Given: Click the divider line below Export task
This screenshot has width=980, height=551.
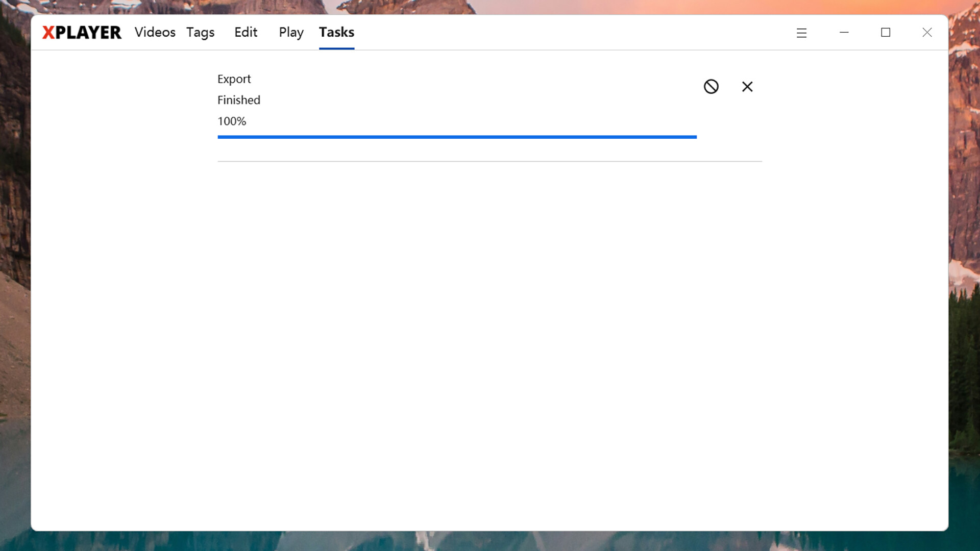Looking at the screenshot, I should point(489,161).
